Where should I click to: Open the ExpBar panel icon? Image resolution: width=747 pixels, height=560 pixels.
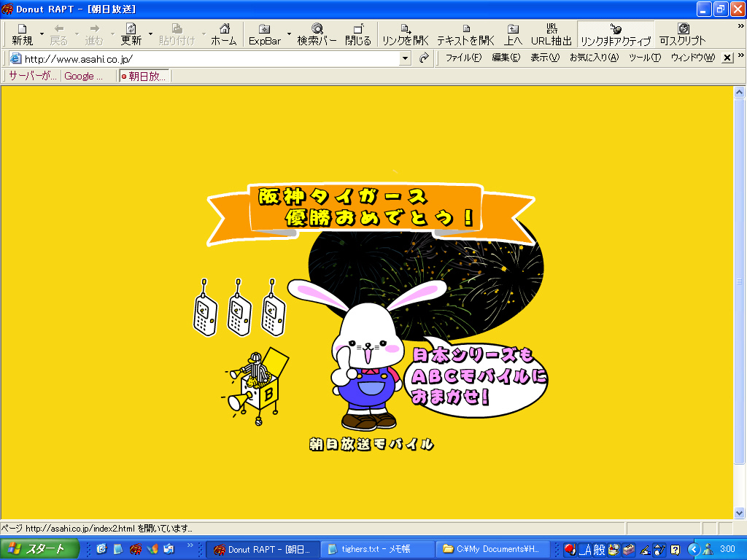coord(264,34)
